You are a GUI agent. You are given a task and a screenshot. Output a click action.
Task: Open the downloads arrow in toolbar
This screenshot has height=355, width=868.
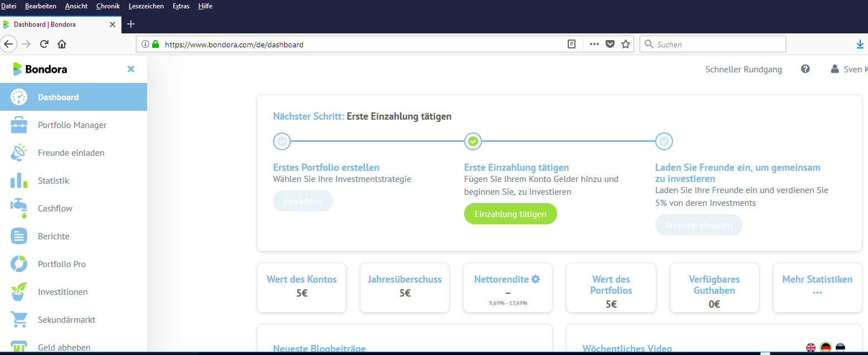pos(860,44)
